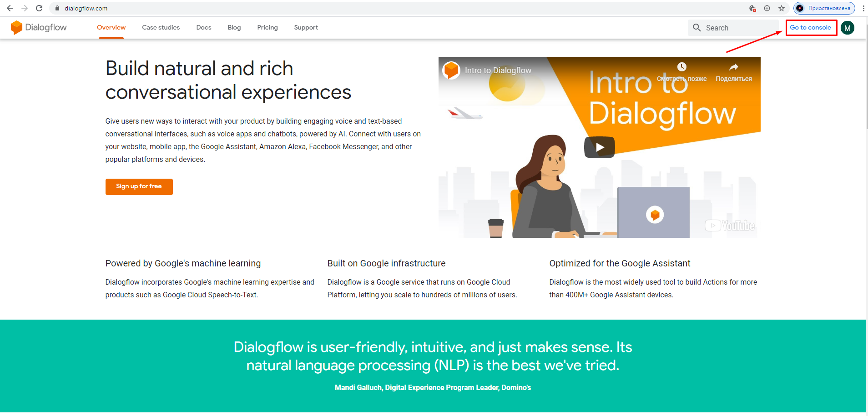Click the search magnifier icon
Viewport: 868px width, 416px height.
click(x=696, y=28)
